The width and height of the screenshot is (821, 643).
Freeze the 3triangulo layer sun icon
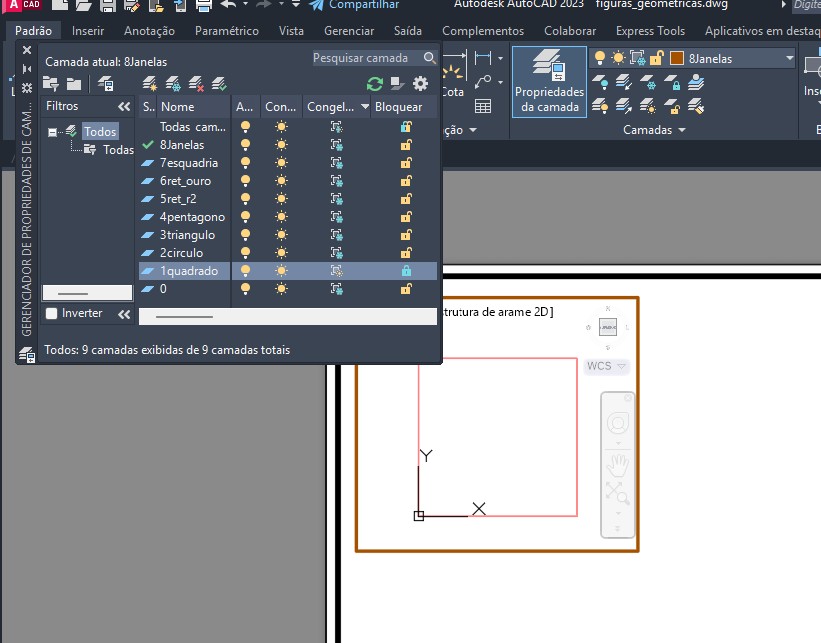pos(281,235)
